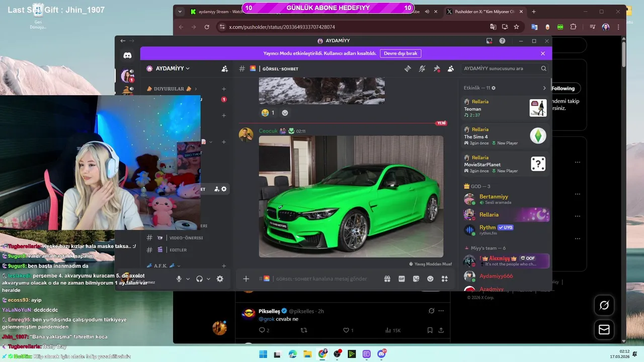
Task: Deafen with the headphones icon
Action: (x=200, y=279)
